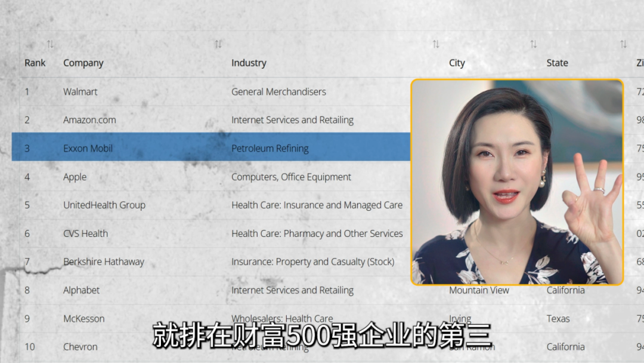Click the City column header
The width and height of the screenshot is (644, 363).
pyautogui.click(x=457, y=63)
